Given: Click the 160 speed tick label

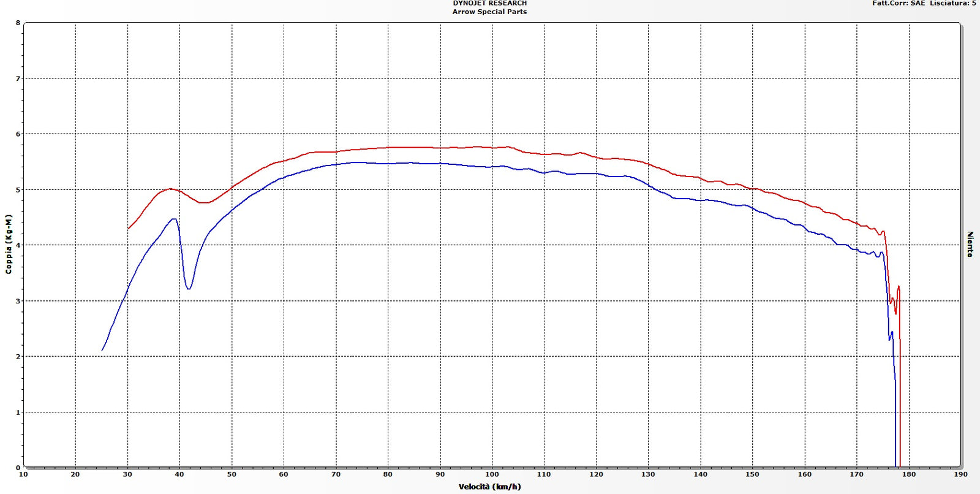Looking at the screenshot, I should pyautogui.click(x=804, y=474).
